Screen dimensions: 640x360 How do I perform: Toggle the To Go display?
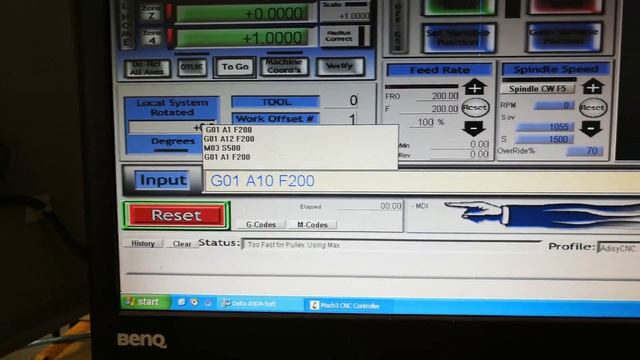pyautogui.click(x=235, y=67)
